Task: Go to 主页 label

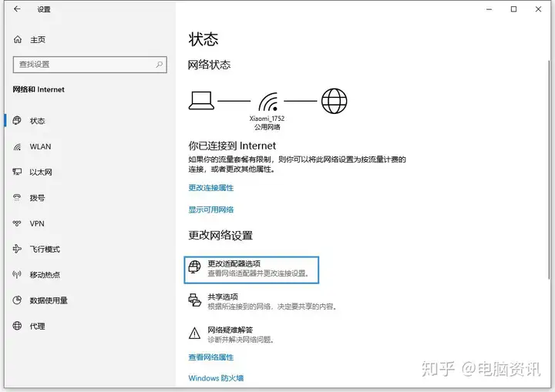Action: pyautogui.click(x=38, y=39)
